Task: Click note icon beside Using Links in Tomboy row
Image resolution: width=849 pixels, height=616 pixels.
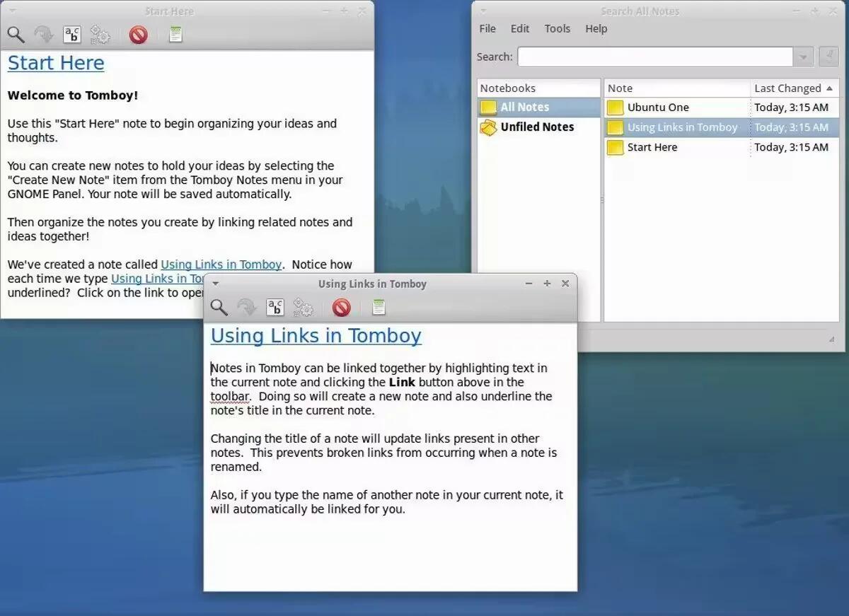Action: coord(616,127)
